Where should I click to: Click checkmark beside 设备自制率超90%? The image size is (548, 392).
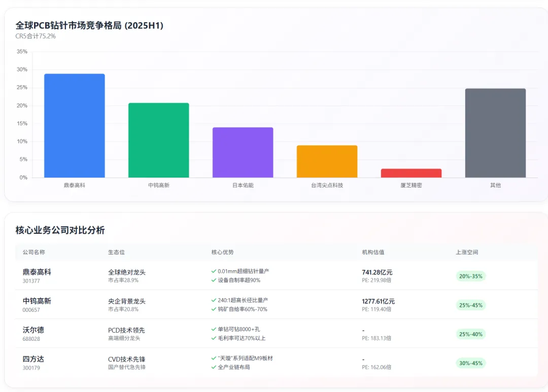[x=214, y=280]
